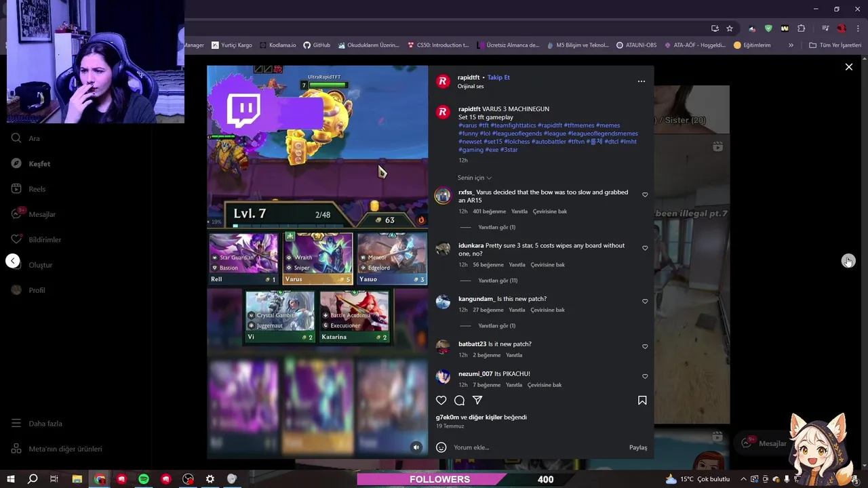Open Ara search in Instagram sidebar
This screenshot has height=488, width=868.
click(x=26, y=138)
